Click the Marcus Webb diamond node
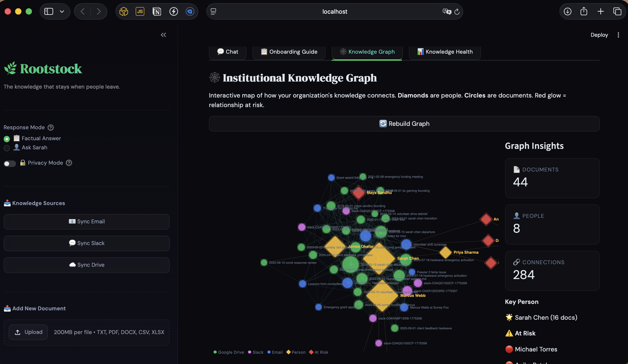Screen dimensions: 628x364 pos(382,296)
